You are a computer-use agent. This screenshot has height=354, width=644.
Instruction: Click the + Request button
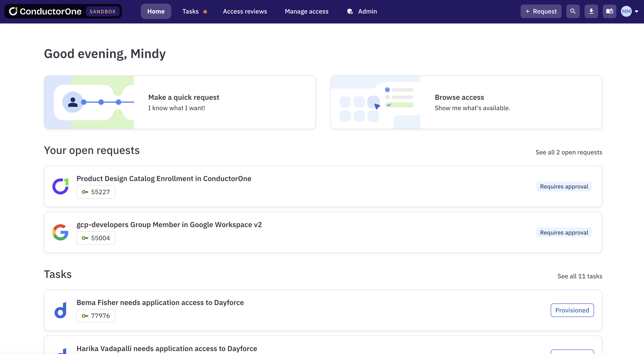click(x=541, y=11)
